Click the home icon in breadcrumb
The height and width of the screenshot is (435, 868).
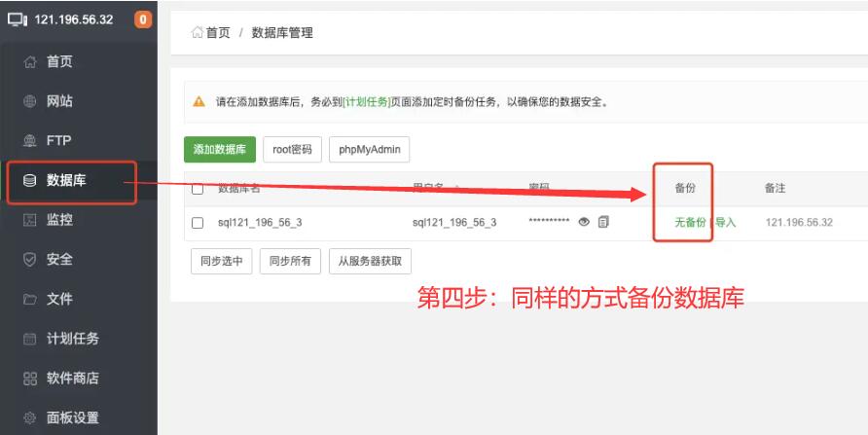tap(197, 33)
